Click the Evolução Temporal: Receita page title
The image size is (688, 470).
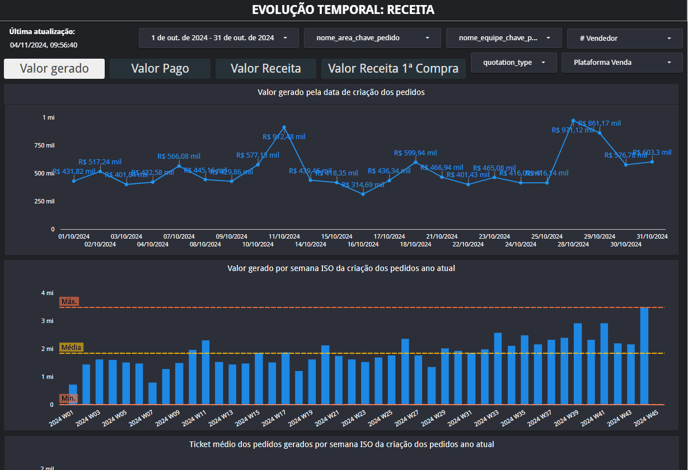(x=343, y=9)
